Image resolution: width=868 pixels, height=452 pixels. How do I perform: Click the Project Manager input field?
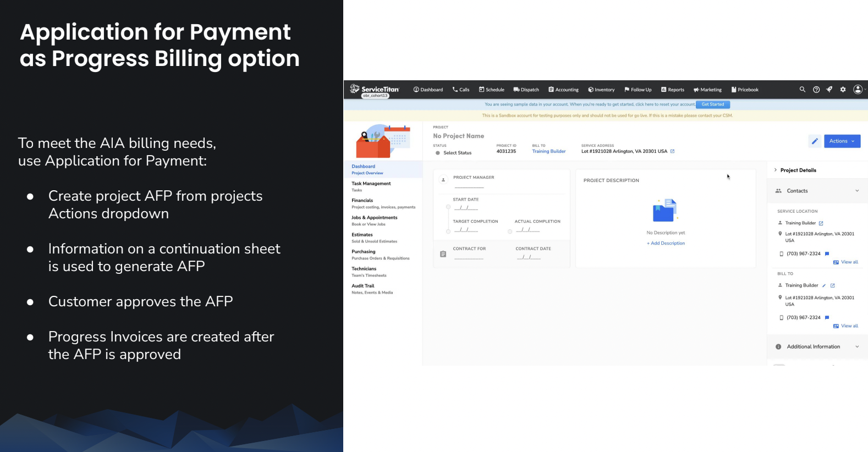coord(469,186)
